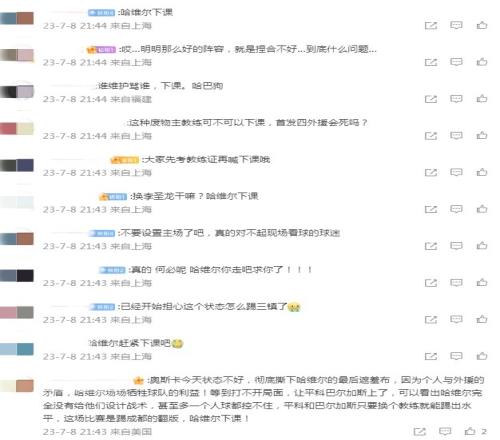Reply to the comment from 美国
Image resolution: width=500 pixels, height=440 pixels.
(445, 432)
